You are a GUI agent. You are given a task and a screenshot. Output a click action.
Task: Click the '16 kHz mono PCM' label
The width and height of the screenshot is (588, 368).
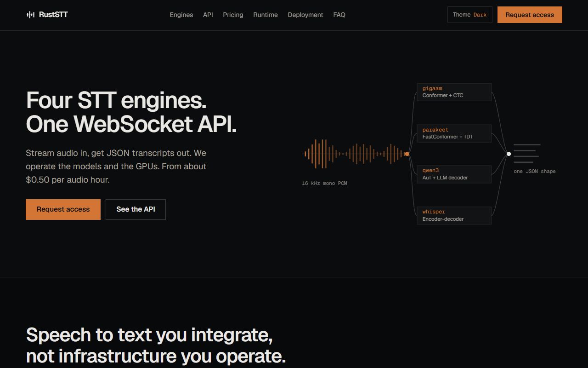point(324,183)
